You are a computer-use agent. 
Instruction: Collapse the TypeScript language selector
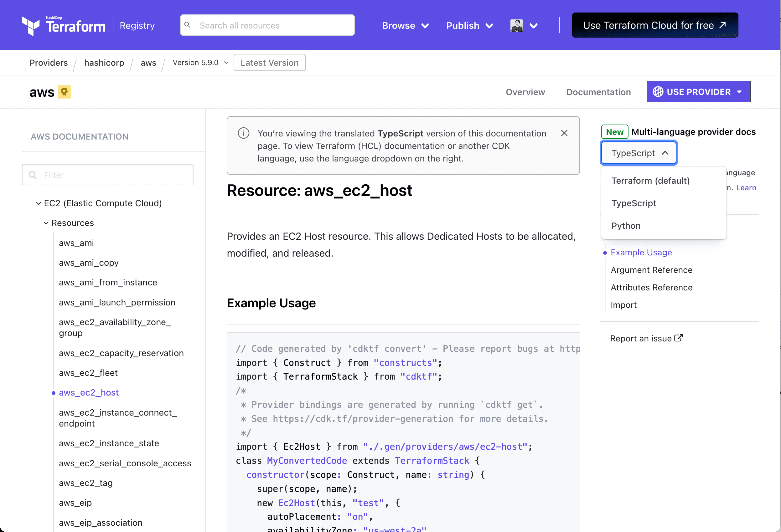[638, 153]
